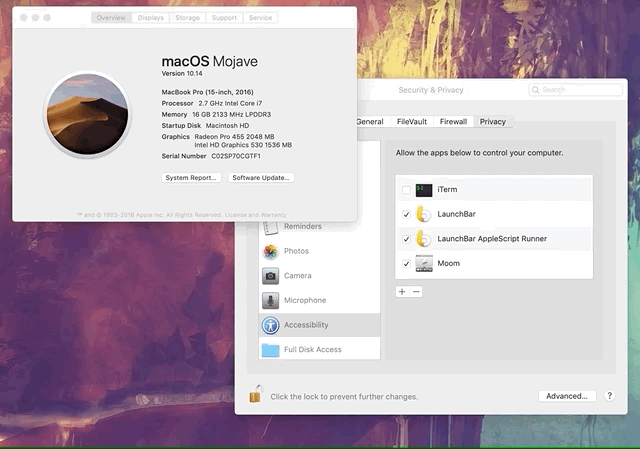Click the iTerm app icon in the list

tap(424, 190)
